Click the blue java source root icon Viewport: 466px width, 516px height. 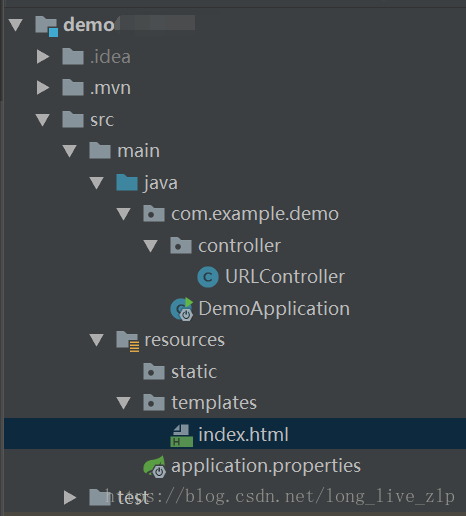click(127, 182)
